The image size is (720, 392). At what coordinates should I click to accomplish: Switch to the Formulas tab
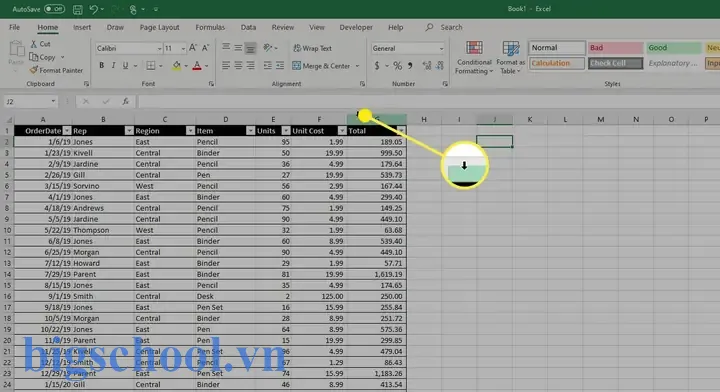210,27
